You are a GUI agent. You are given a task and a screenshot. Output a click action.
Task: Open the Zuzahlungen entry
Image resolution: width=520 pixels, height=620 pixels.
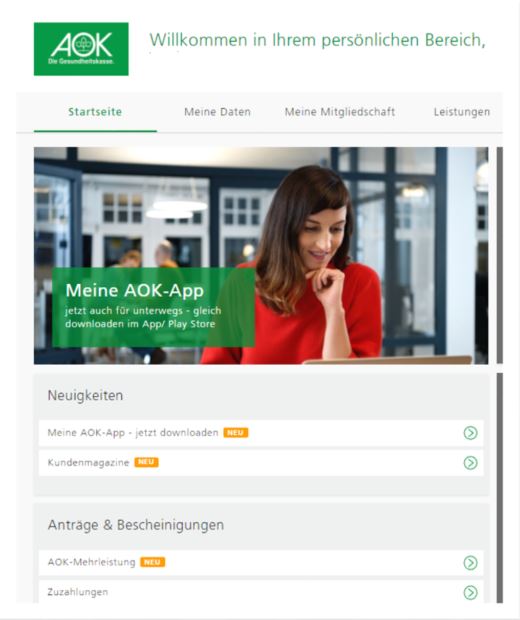point(261,592)
